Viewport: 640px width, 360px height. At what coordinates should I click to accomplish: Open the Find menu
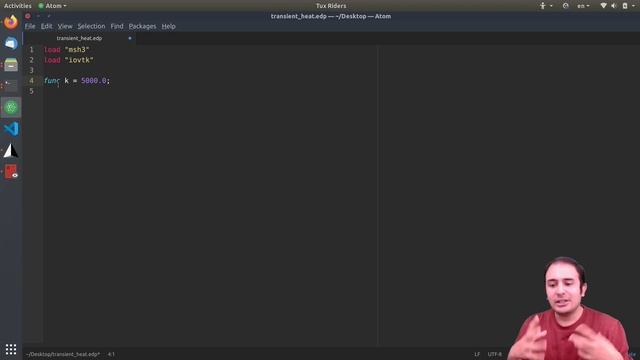117,26
